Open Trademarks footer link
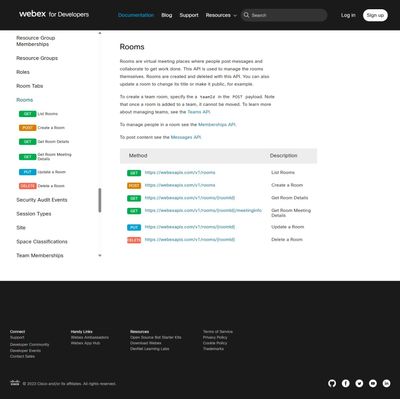The width and height of the screenshot is (400, 399). 213,349
